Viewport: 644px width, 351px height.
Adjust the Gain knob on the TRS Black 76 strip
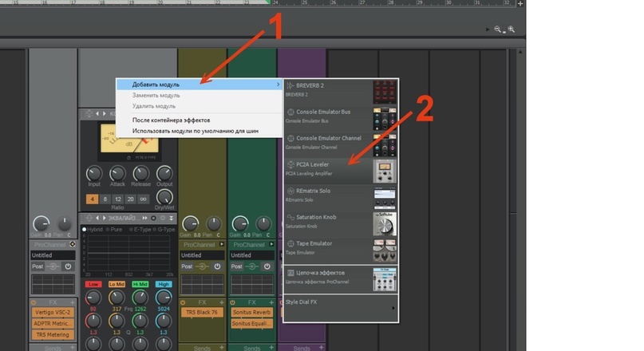tap(190, 223)
